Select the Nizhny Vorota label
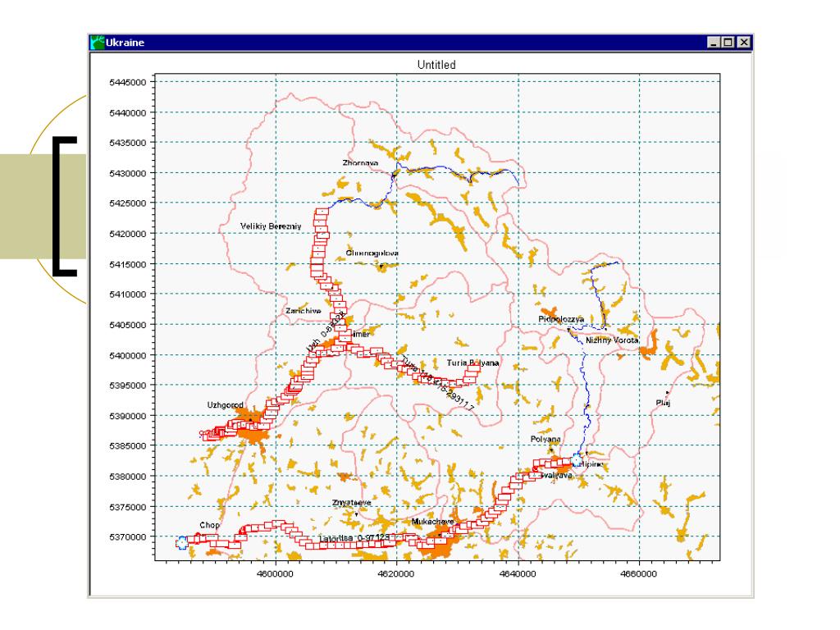The width and height of the screenshot is (840, 630). pyautogui.click(x=612, y=340)
